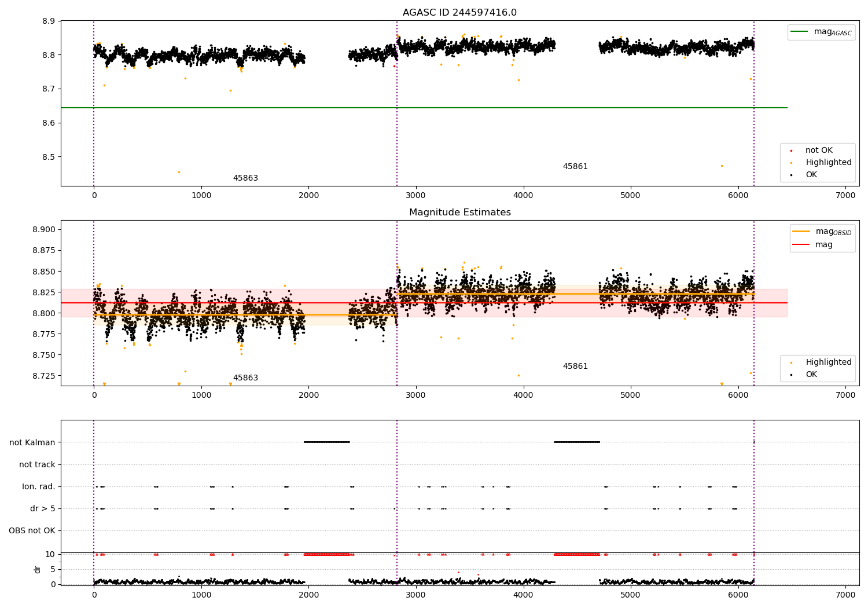Select the 'OK' legend entry in the top plot

click(x=811, y=175)
